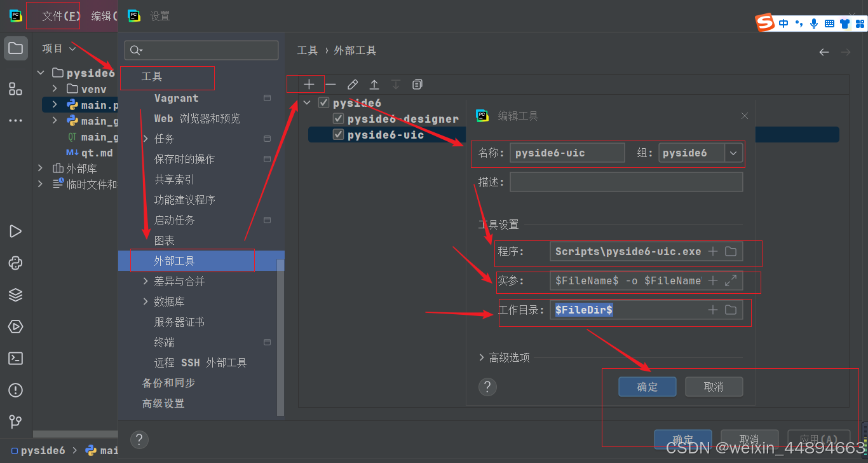Screen dimensions: 868x463
Task: Open the Run tool window icon
Action: pos(16,231)
